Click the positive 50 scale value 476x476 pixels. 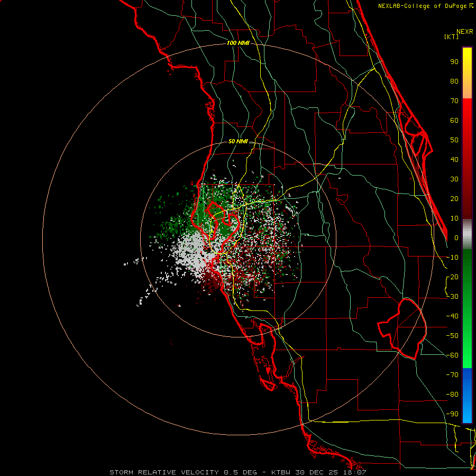pyautogui.click(x=454, y=140)
